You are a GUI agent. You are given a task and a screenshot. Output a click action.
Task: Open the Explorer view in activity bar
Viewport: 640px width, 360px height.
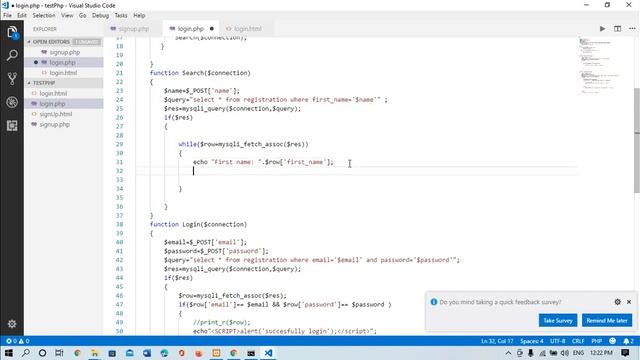click(x=12, y=32)
